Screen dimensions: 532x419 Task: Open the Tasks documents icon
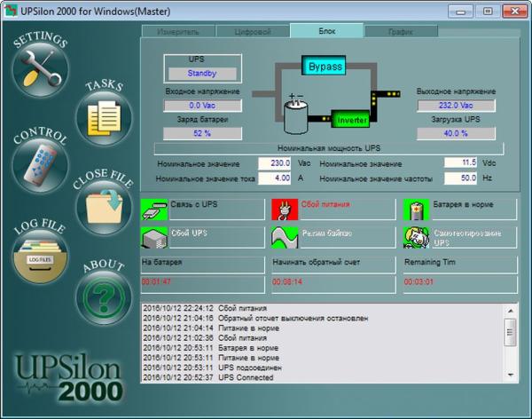pyautogui.click(x=104, y=119)
